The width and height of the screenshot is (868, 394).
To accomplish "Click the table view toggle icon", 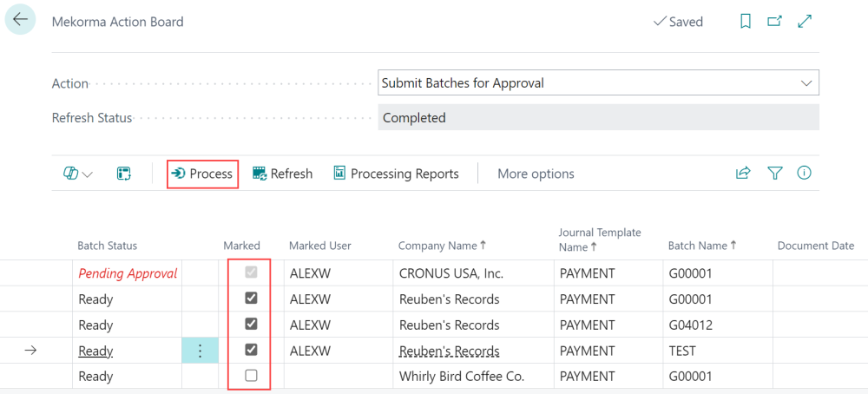I will point(123,174).
